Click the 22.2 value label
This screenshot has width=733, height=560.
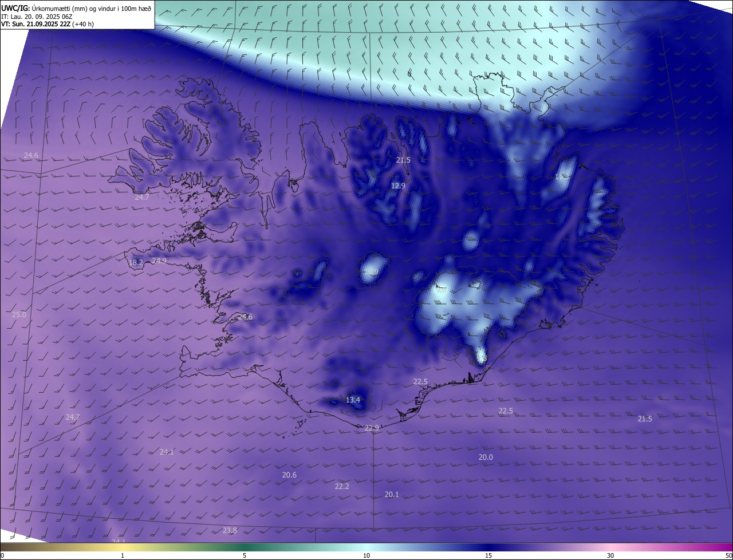[x=342, y=486]
